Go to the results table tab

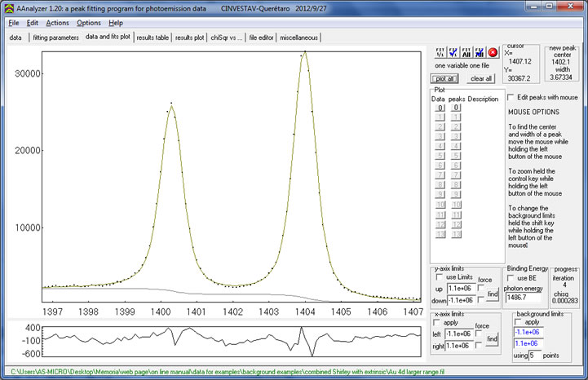[153, 38]
